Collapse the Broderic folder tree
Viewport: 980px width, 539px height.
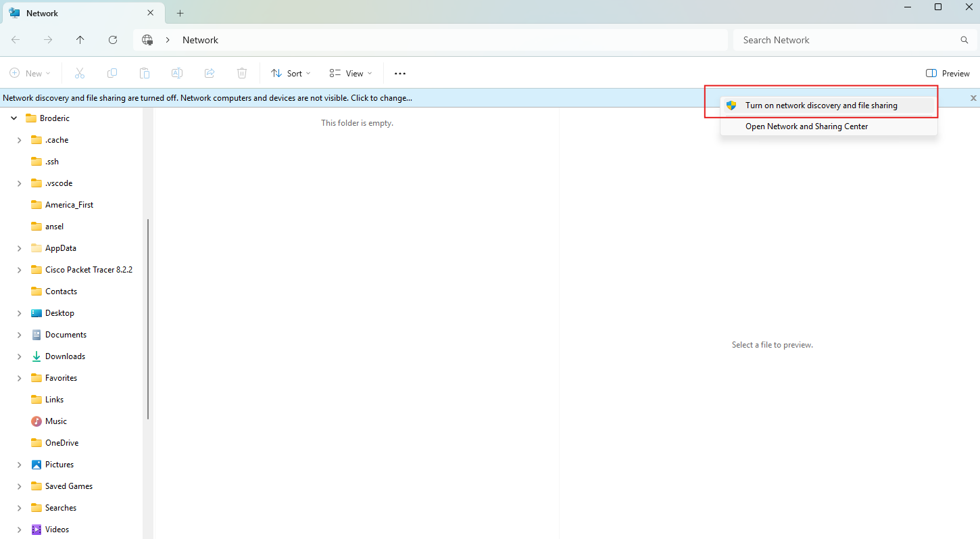click(x=14, y=118)
